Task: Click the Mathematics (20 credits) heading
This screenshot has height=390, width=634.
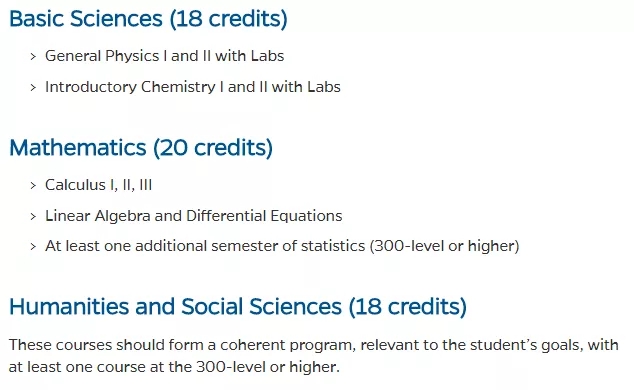Action: coord(141,148)
